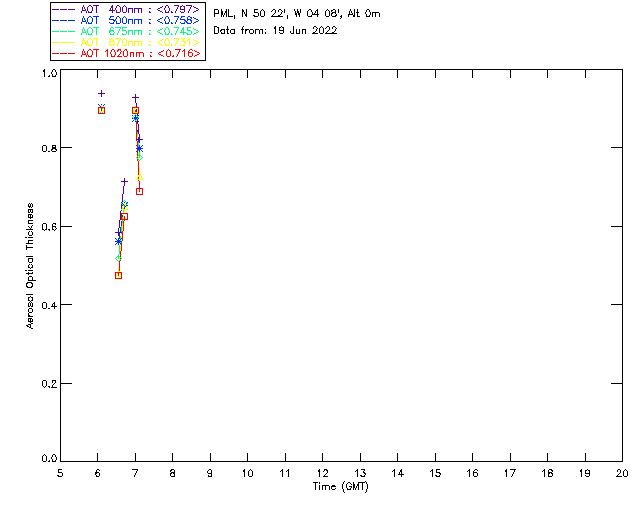Click the purple plus marker near 0.94 at hour 6

(x=101, y=93)
